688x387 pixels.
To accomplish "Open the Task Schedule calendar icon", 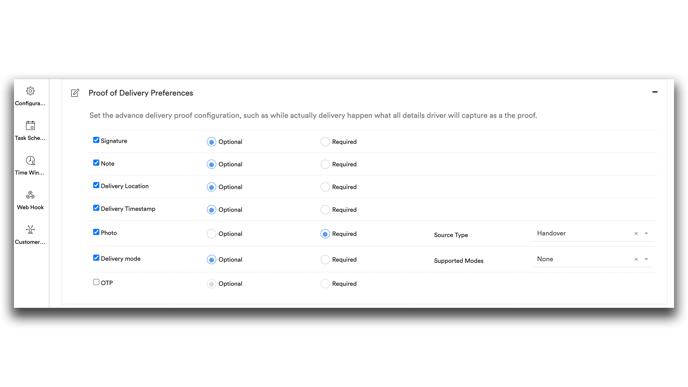I will (x=30, y=125).
